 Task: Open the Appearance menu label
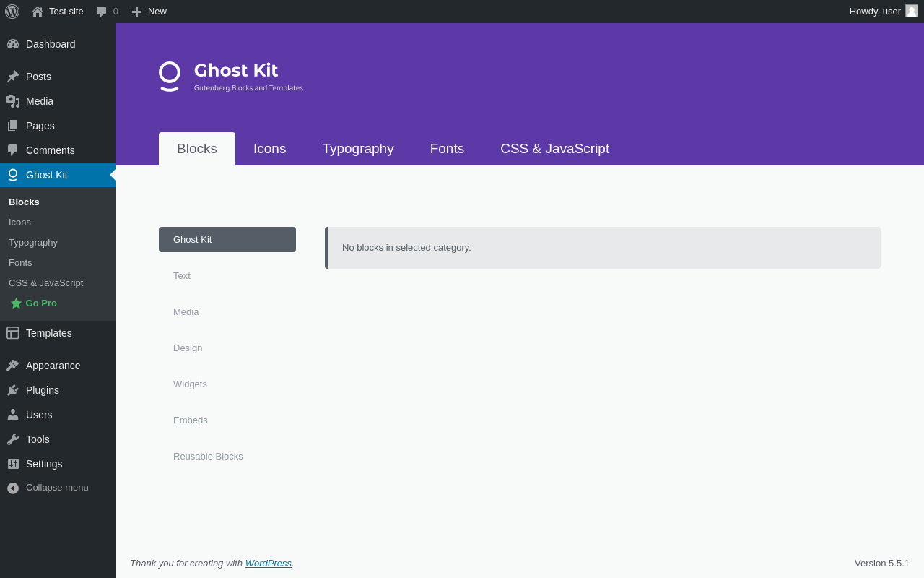tap(53, 366)
